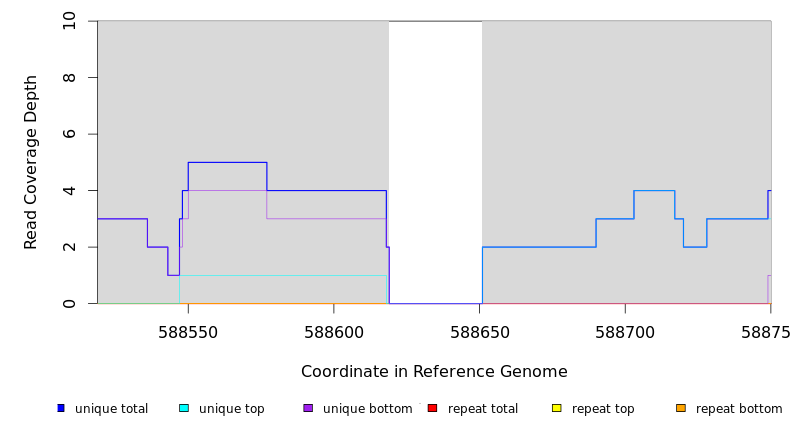
Task: Select the "unique top" legend label
Action: 231,409
